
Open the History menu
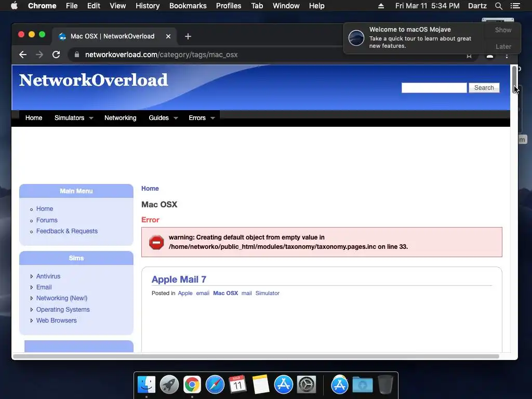coord(148,6)
